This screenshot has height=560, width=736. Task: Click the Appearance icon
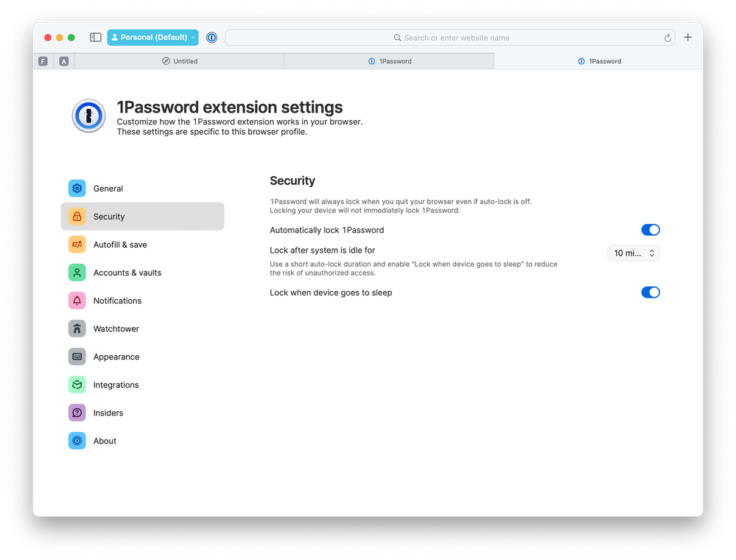coord(77,357)
